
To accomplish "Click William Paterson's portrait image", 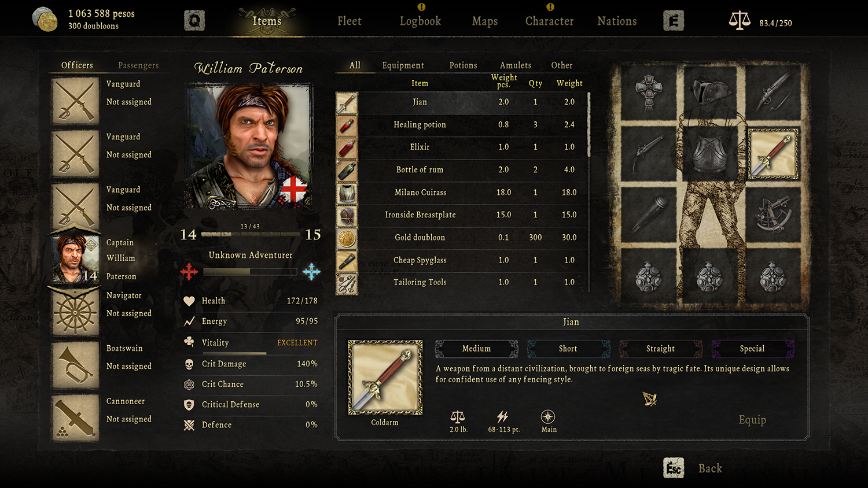I will coord(249,146).
